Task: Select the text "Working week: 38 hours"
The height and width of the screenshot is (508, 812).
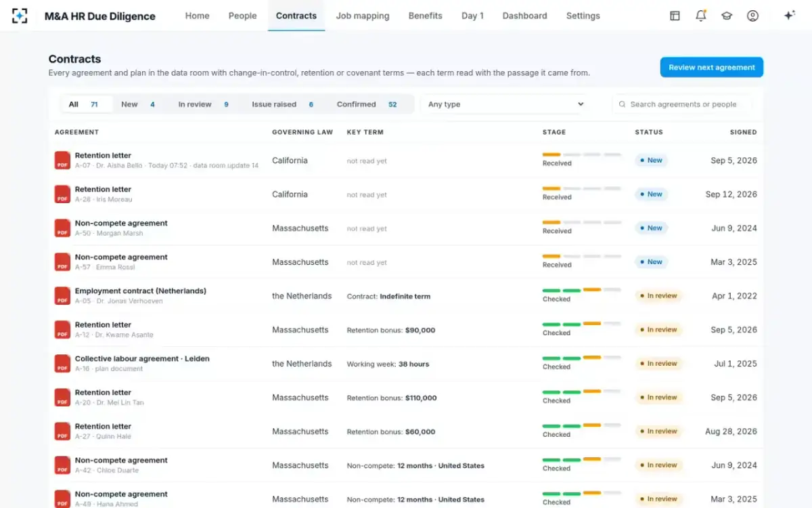Action: click(388, 364)
